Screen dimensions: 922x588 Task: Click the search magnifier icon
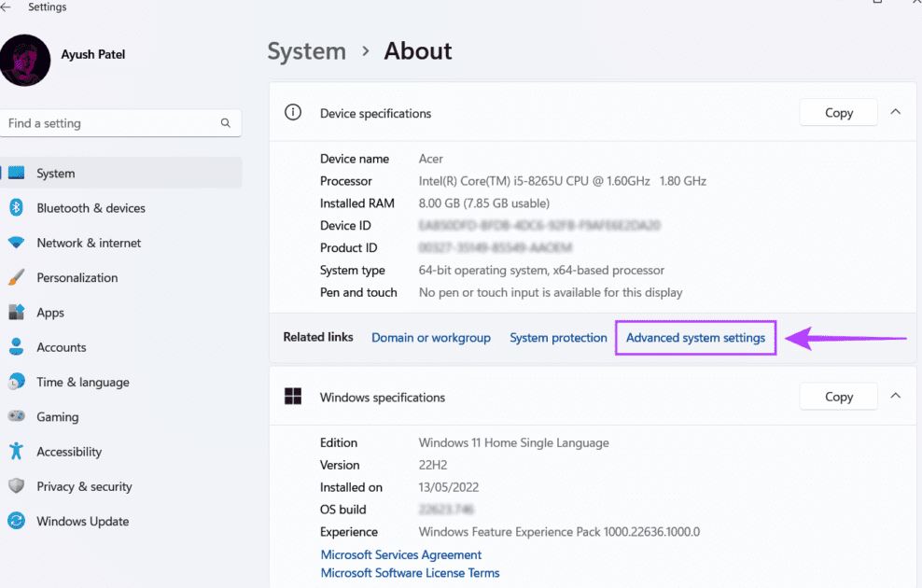coord(225,123)
